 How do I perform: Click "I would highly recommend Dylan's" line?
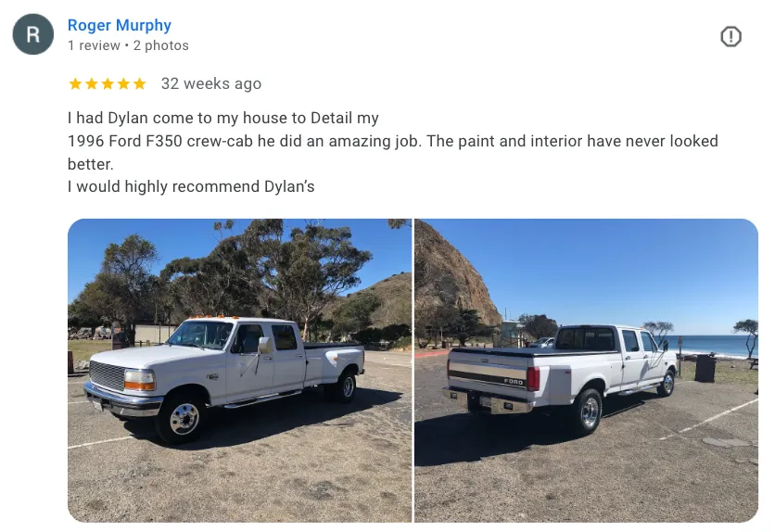191,186
